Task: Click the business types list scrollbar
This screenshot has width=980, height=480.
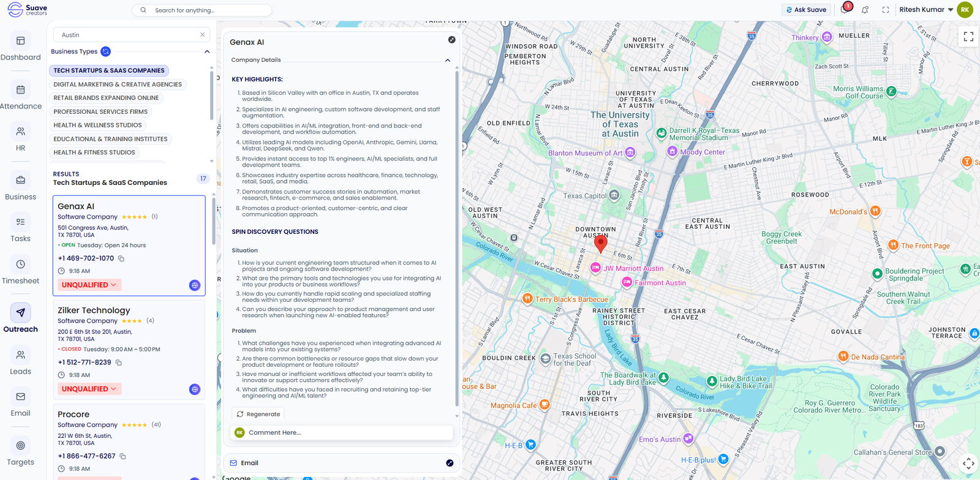Action: [x=211, y=95]
